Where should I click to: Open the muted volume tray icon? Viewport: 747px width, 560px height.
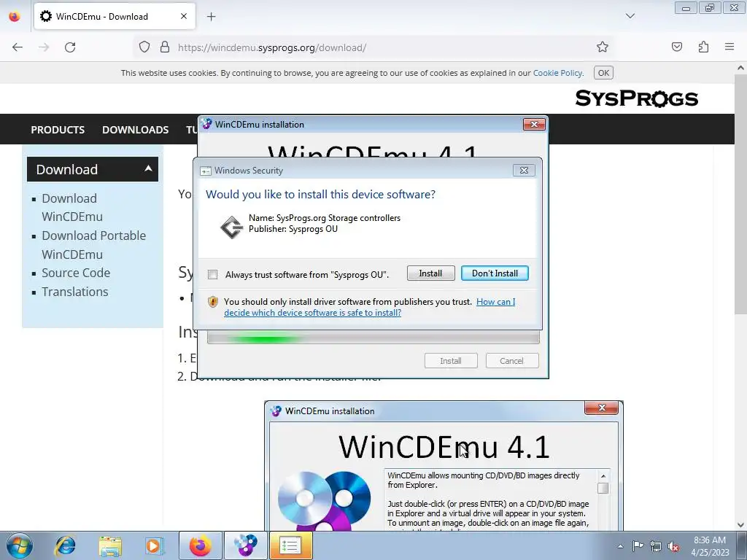[673, 546]
